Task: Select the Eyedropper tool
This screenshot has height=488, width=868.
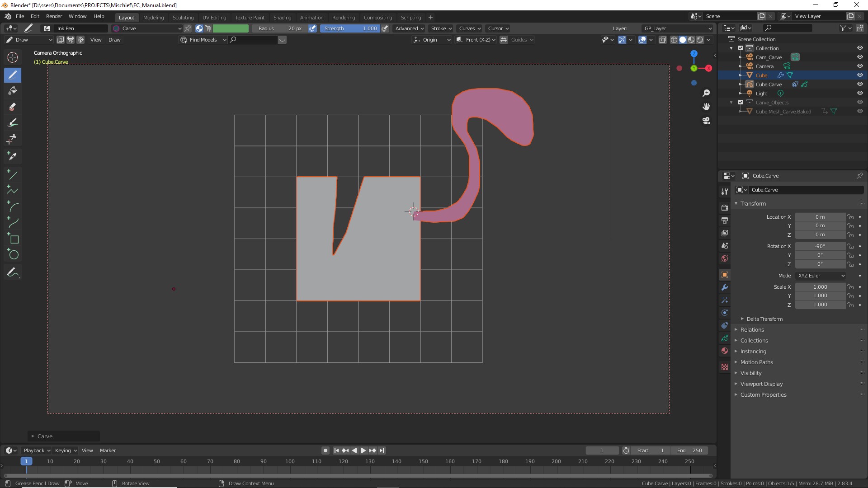Action: tap(13, 156)
